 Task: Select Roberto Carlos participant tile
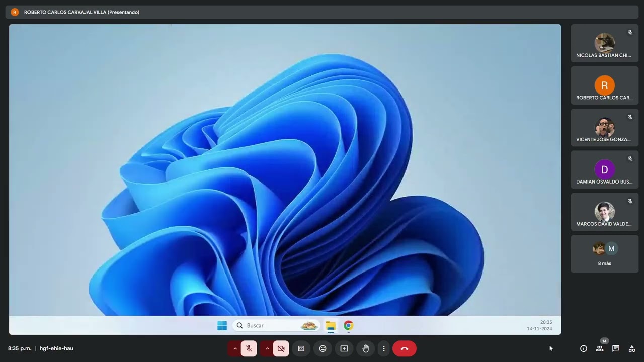coord(604,85)
